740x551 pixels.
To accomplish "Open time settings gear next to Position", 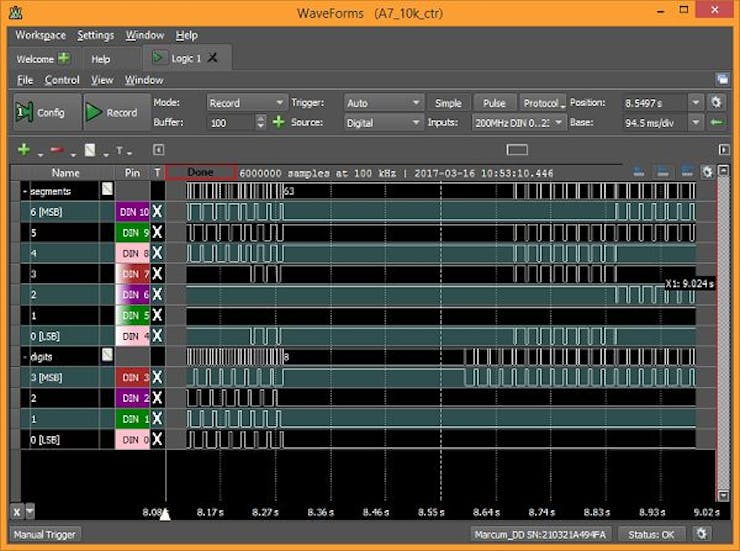I will coord(716,102).
